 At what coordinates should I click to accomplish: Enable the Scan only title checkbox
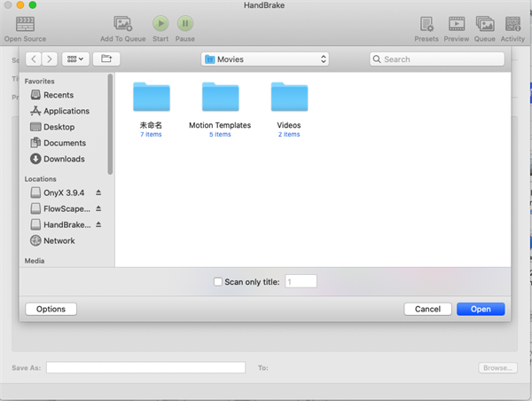click(x=218, y=282)
